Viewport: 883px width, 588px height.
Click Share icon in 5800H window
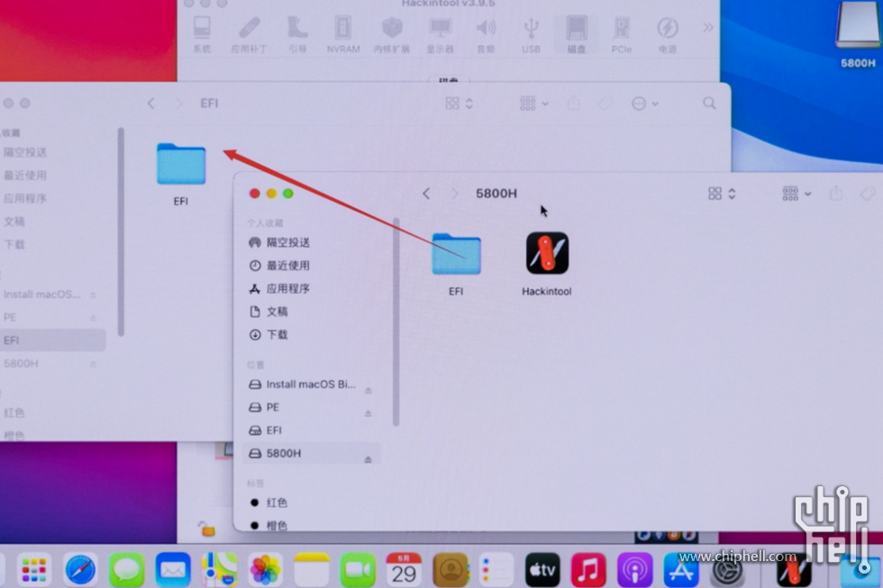pyautogui.click(x=836, y=194)
